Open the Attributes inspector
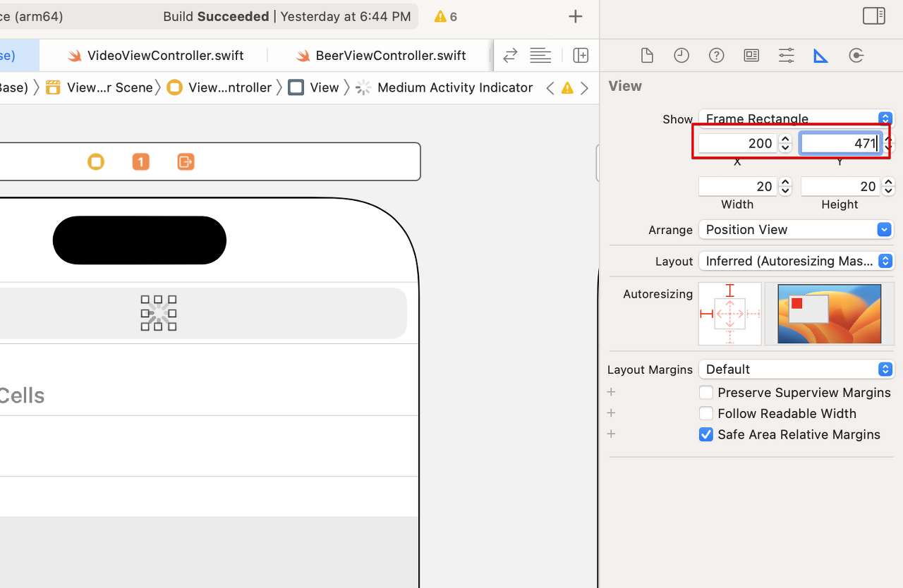The image size is (903, 588). coord(786,56)
